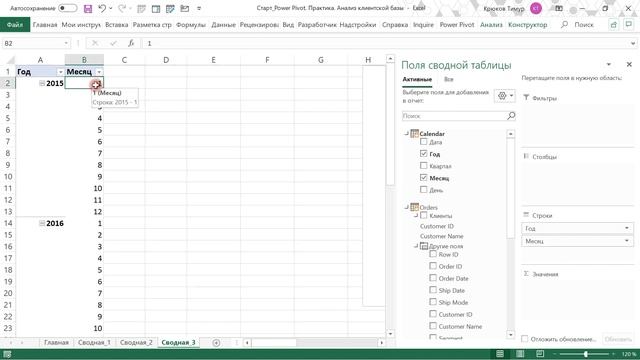Open the Месяц dropdown in Строки area
640x360 pixels.
(x=627, y=241)
